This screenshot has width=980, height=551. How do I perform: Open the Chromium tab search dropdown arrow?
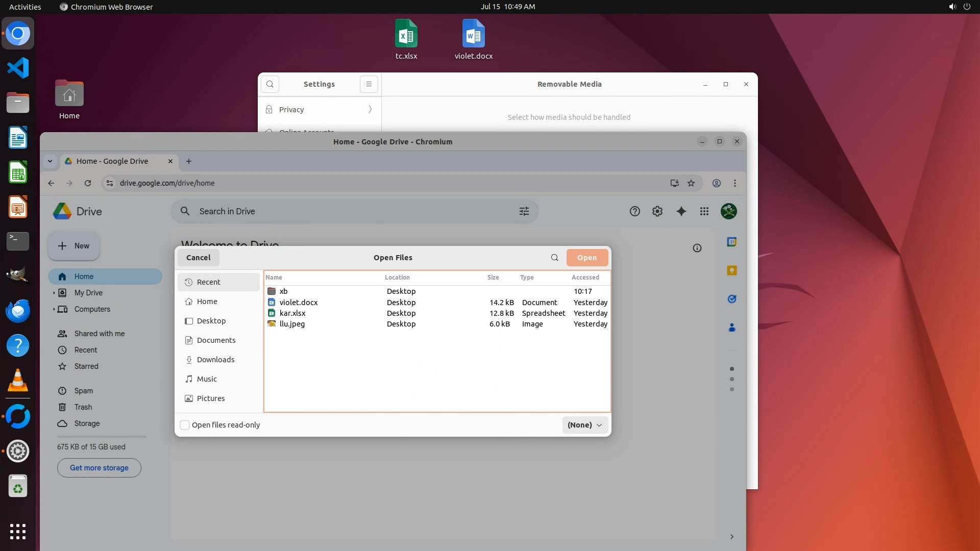[50, 161]
